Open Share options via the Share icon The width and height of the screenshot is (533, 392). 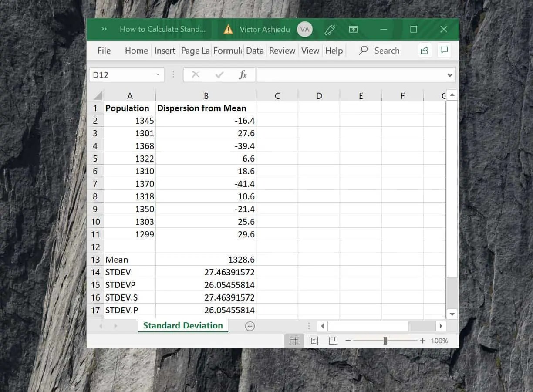point(425,51)
